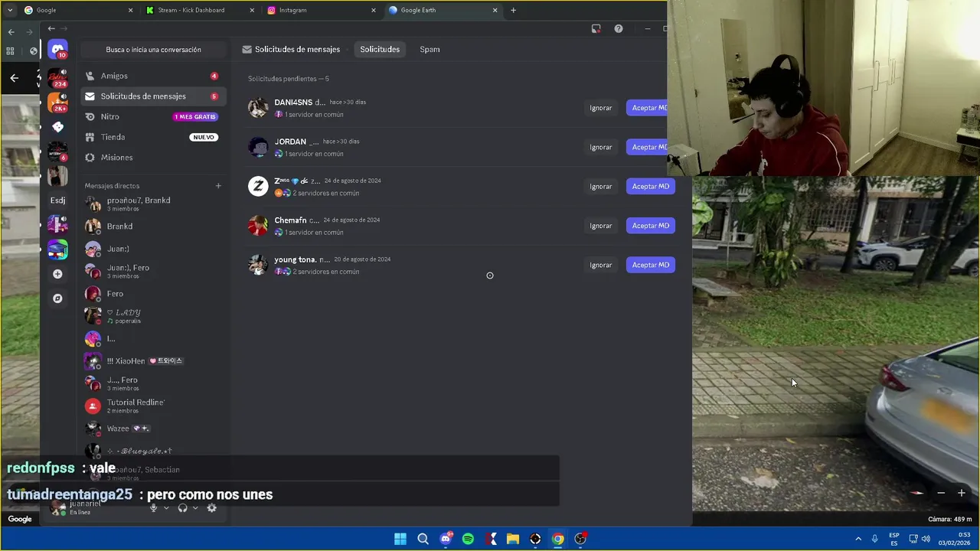This screenshot has height=551, width=980.
Task: Accept the message request from DANI4SNS
Action: [x=650, y=108]
